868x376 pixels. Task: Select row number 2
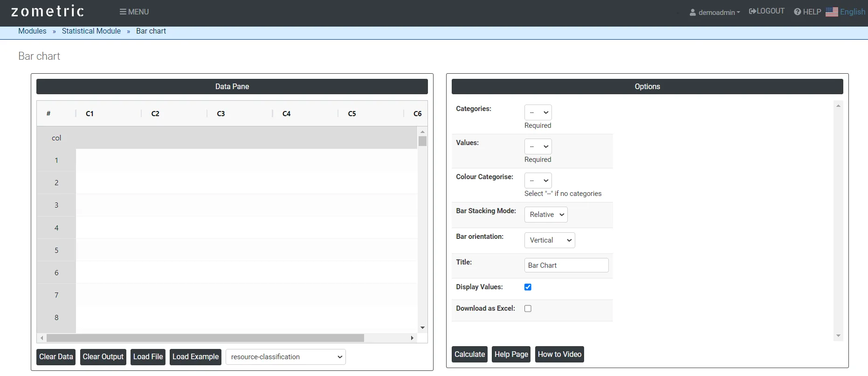point(56,182)
